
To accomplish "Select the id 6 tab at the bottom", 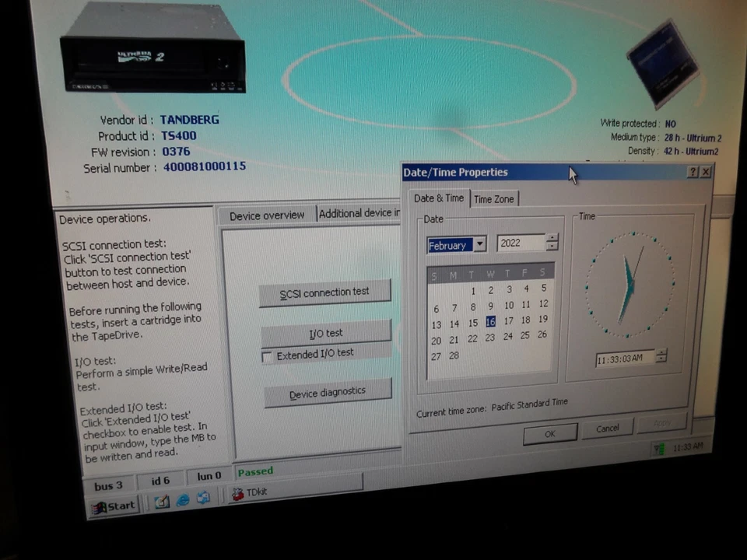I will pyautogui.click(x=160, y=480).
